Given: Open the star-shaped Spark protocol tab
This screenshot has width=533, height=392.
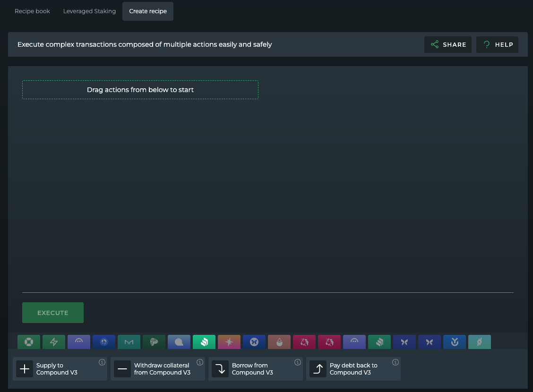Looking at the screenshot, I should pos(229,342).
